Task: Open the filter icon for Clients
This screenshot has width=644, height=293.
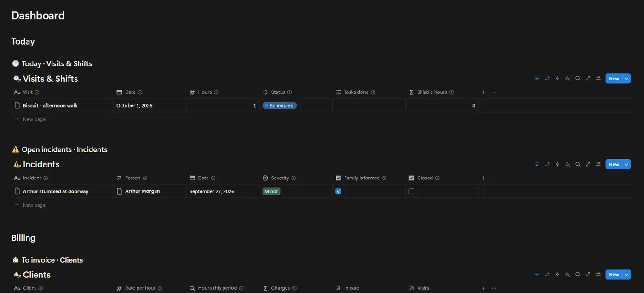Action: tap(537, 275)
